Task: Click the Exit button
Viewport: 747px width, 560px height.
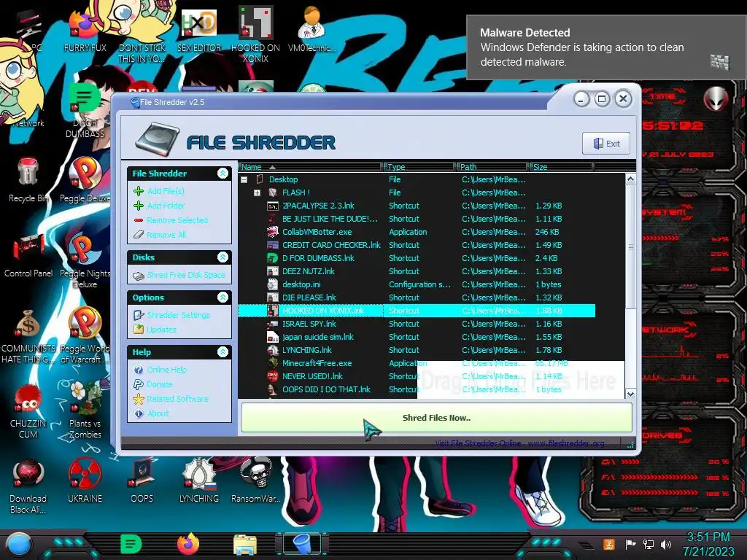Action: click(606, 144)
